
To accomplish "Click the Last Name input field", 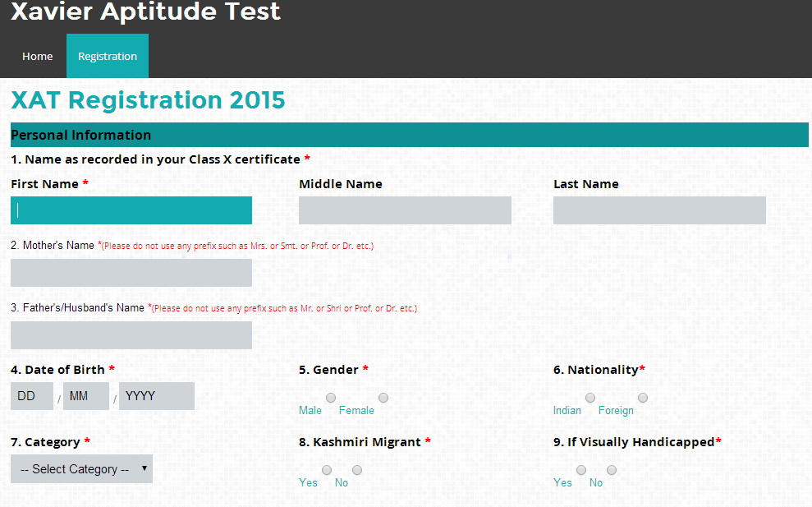I will pyautogui.click(x=658, y=210).
